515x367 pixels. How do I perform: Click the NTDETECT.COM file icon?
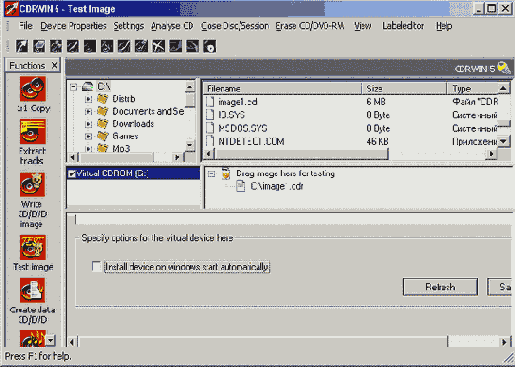[x=210, y=141]
